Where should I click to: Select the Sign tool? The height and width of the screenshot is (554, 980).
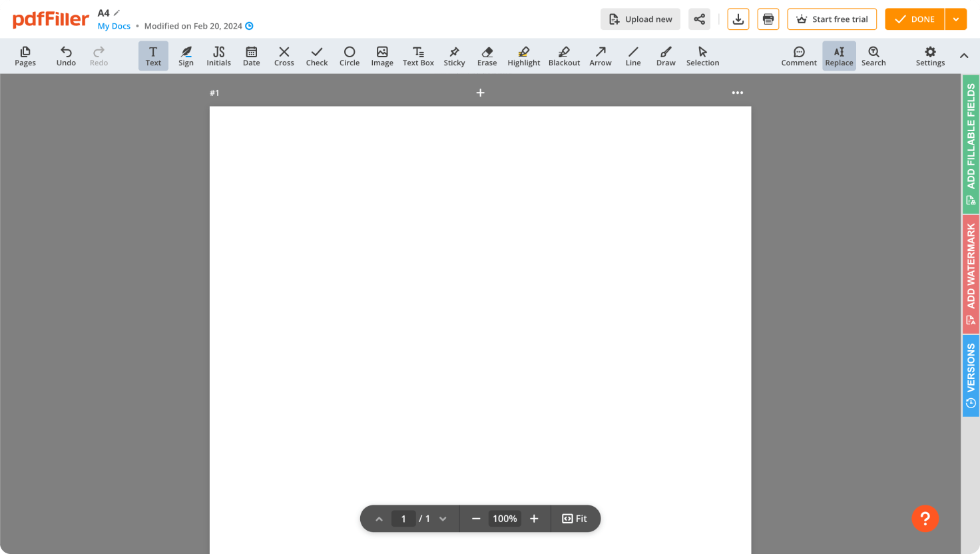point(186,55)
